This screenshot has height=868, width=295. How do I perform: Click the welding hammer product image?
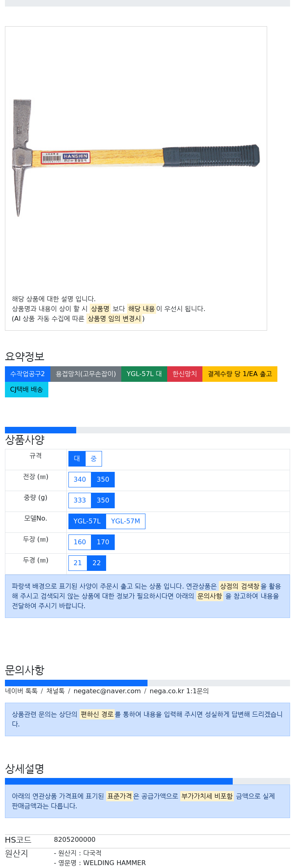[136, 158]
